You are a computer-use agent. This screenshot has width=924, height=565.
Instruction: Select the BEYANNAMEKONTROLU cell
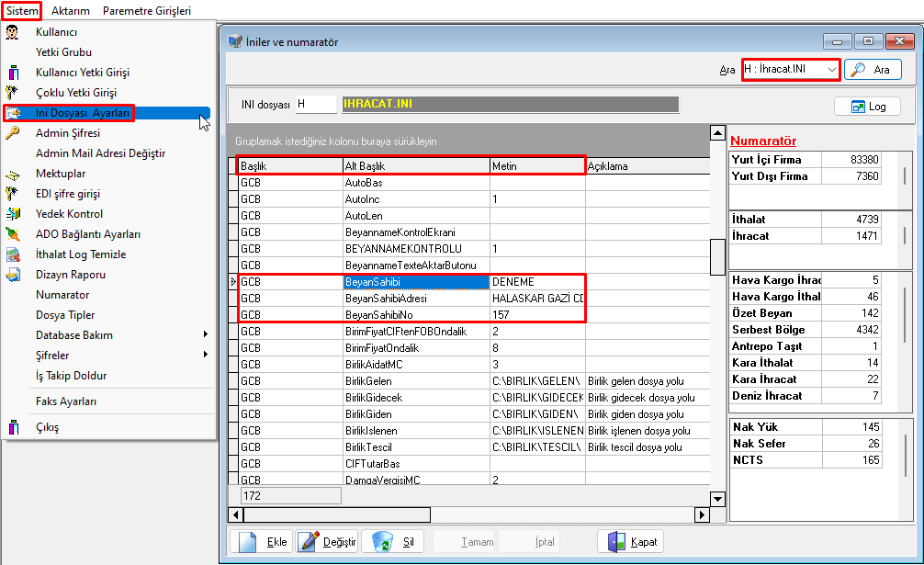tap(416, 249)
